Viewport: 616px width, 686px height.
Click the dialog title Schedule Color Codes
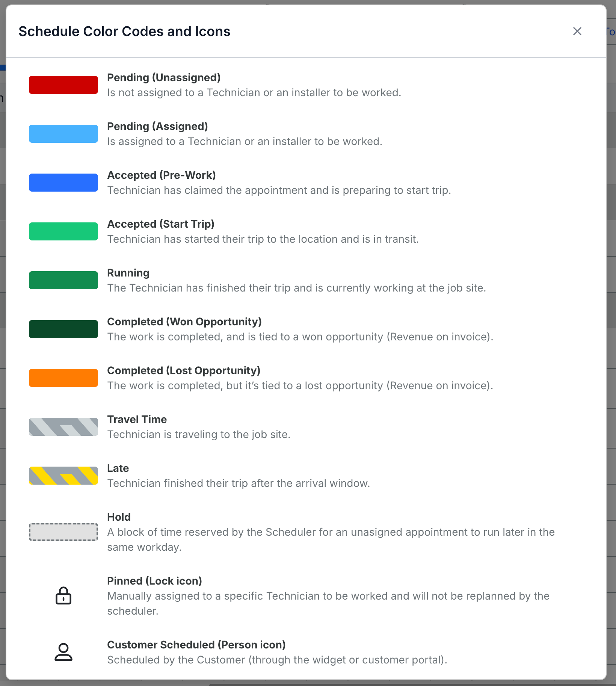click(x=124, y=32)
